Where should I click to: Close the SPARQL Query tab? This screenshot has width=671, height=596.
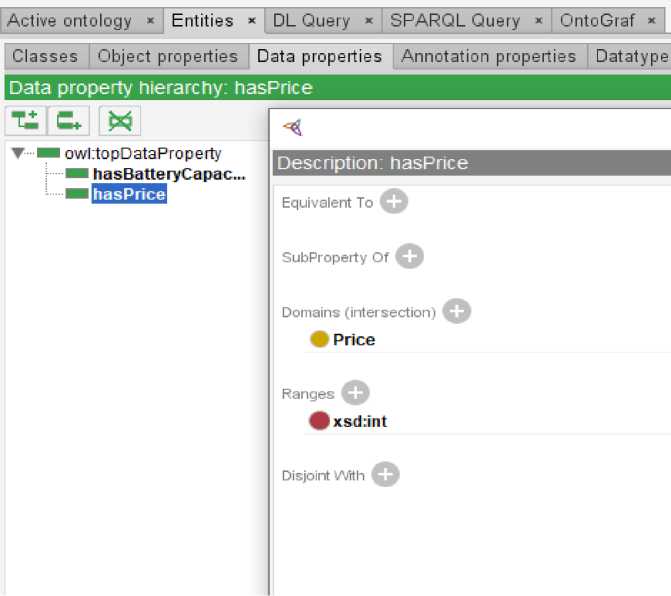pyautogui.click(x=539, y=20)
